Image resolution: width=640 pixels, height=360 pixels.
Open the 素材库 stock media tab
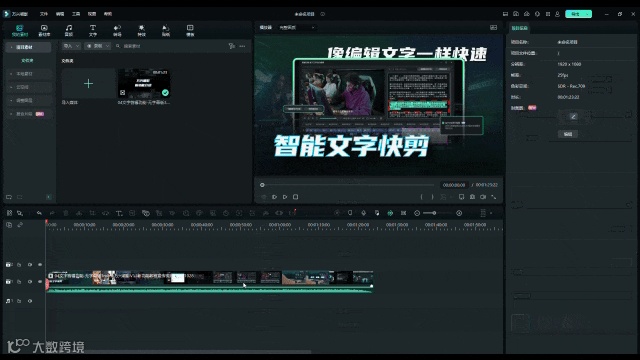coord(44,30)
